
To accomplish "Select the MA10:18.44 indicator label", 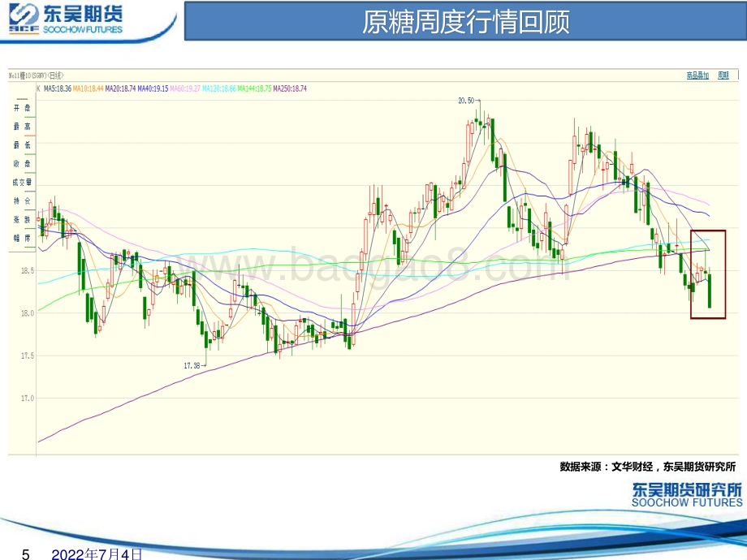I will coord(89,88).
